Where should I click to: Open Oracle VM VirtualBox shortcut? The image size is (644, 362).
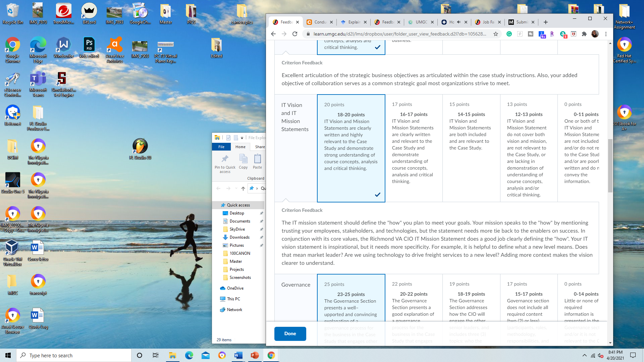tap(12, 253)
